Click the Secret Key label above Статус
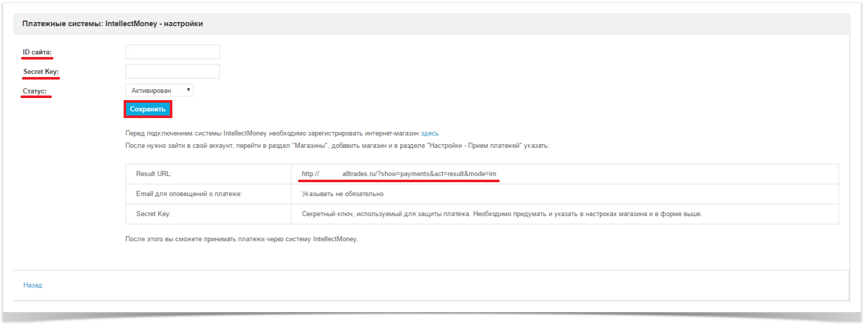 41,72
